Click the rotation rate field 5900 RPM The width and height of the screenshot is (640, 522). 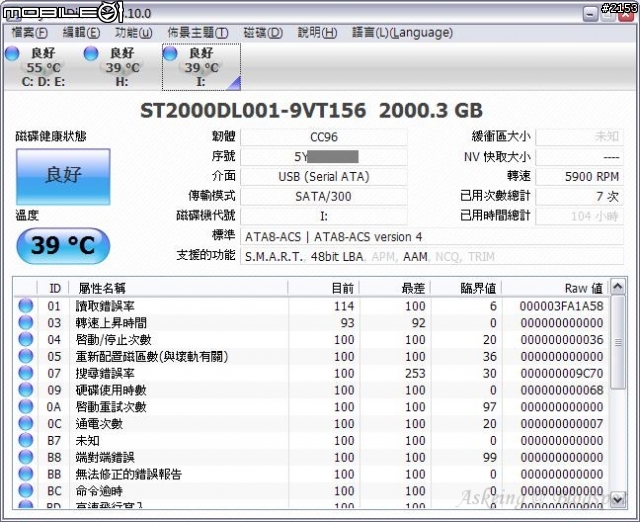coord(580,177)
